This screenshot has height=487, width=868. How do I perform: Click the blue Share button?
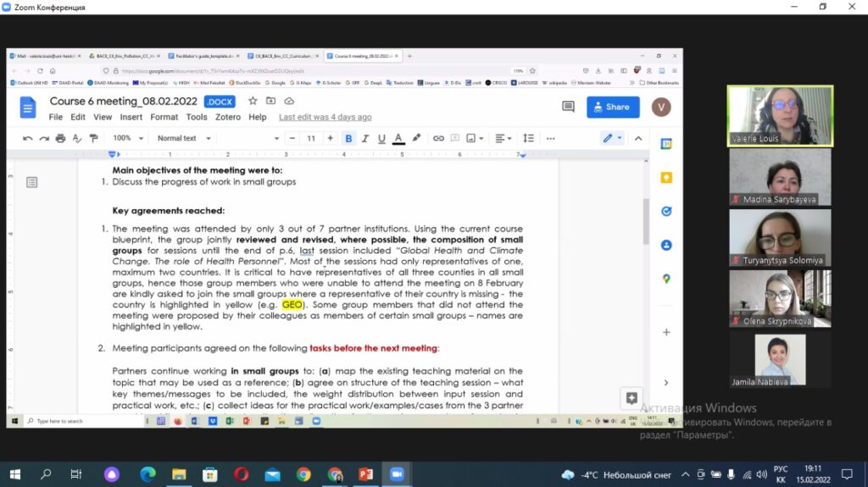pyautogui.click(x=613, y=108)
